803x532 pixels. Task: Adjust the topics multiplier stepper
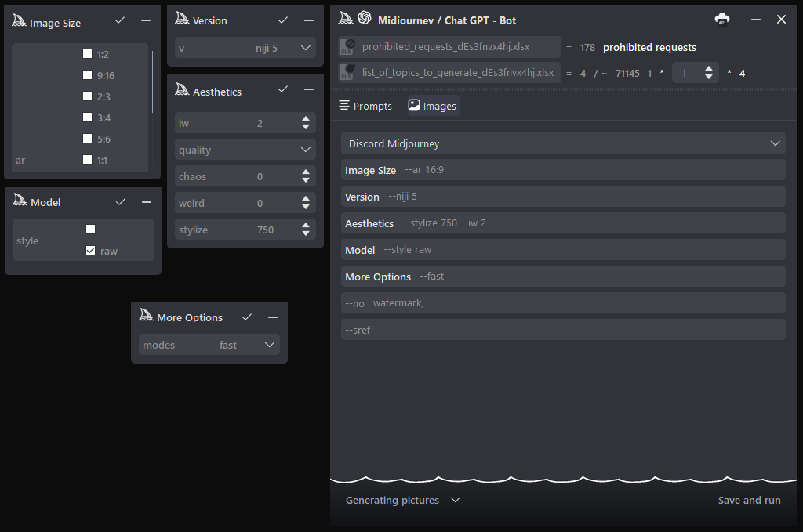coord(709,73)
